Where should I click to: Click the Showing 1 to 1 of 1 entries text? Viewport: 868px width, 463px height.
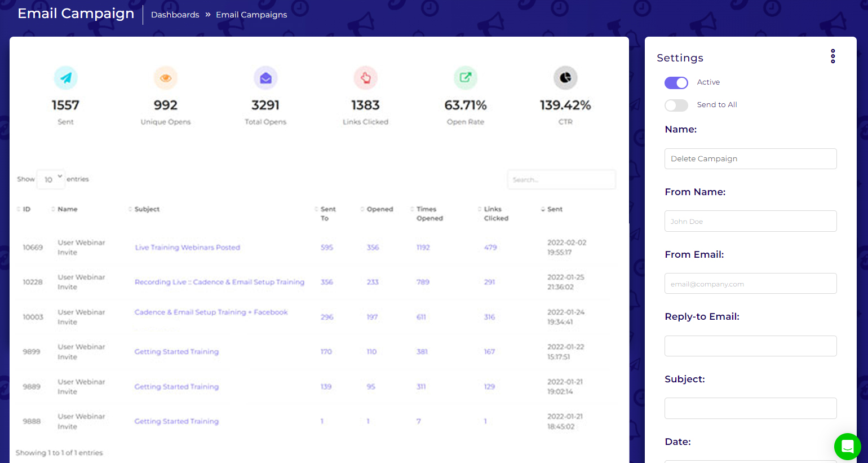[59, 453]
